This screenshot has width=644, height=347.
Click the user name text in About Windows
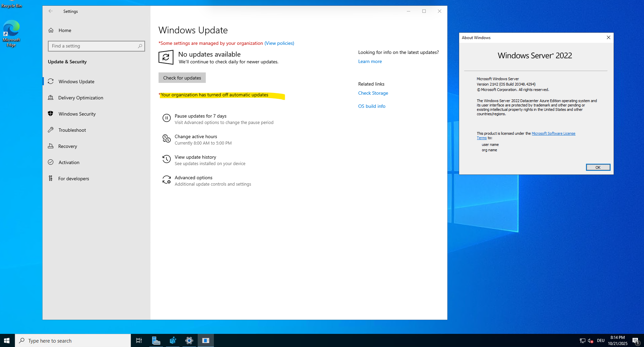(x=490, y=145)
